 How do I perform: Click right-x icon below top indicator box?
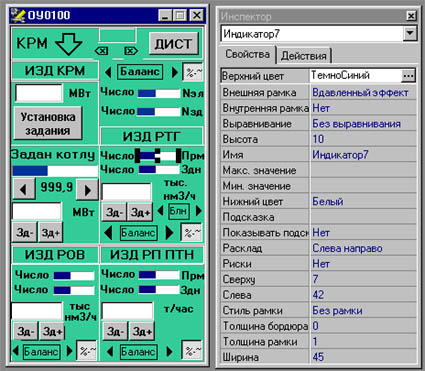point(131,51)
